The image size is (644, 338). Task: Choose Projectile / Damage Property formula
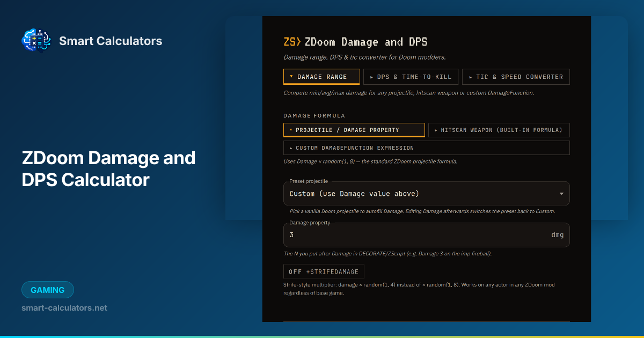tap(354, 130)
